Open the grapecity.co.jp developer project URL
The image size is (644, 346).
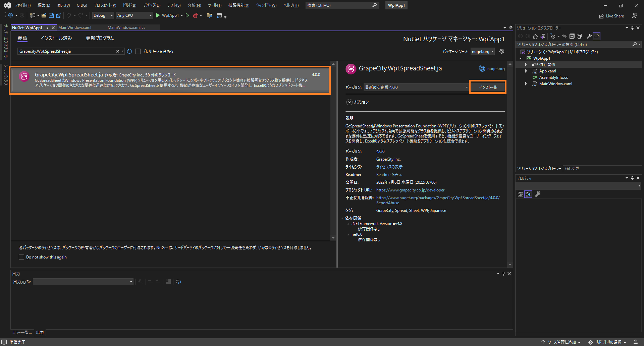tap(410, 190)
